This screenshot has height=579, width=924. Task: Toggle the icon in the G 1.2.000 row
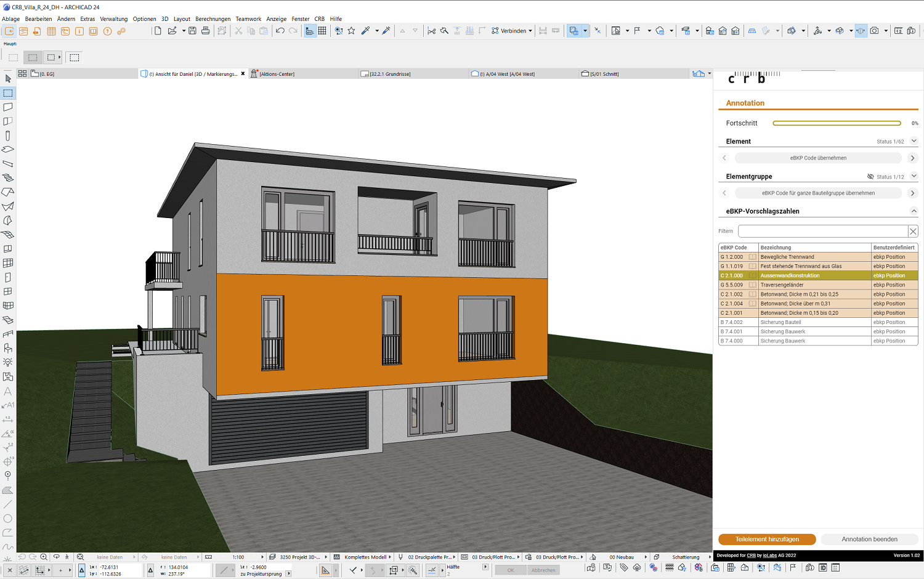(752, 257)
